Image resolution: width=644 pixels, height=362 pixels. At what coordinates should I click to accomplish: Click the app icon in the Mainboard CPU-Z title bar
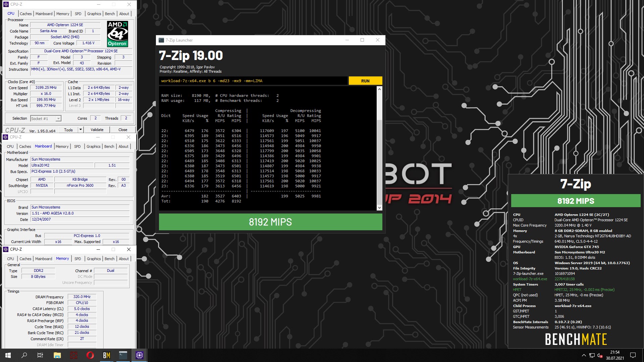[5, 137]
